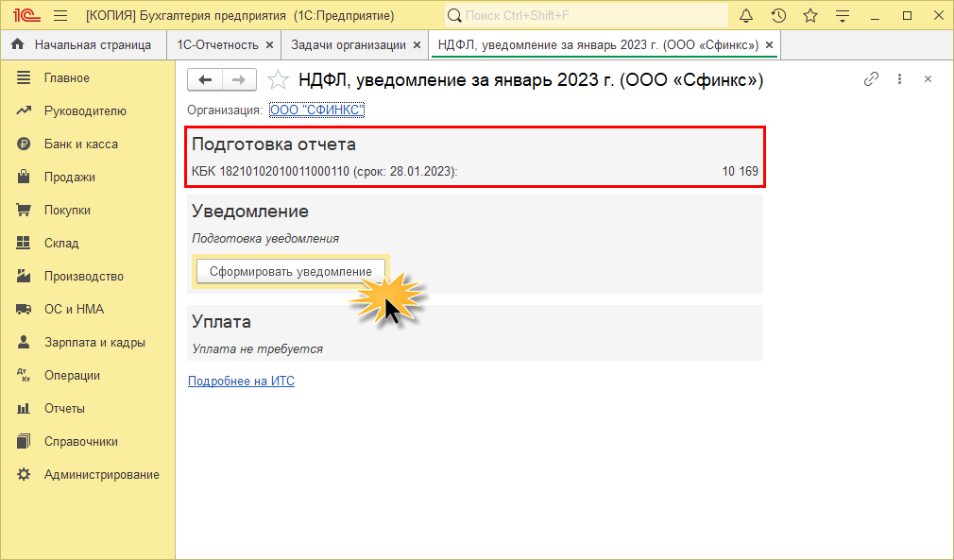Switch to 1С-Отчетность tab
Viewport: 954px width, 560px height.
217,45
